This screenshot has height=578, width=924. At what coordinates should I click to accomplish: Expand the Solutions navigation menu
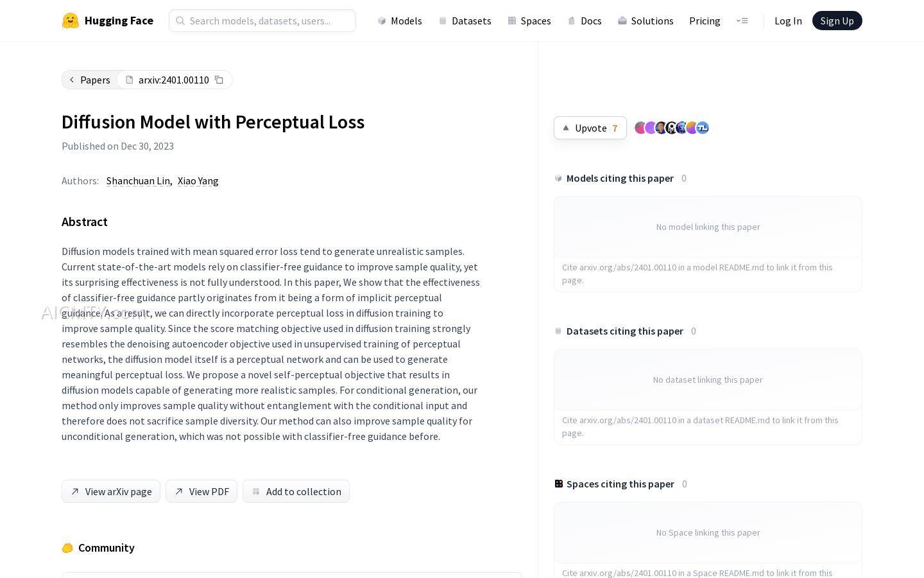646,21
